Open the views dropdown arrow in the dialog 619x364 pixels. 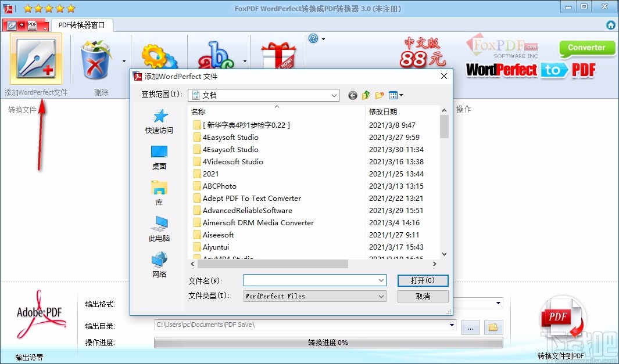click(400, 95)
